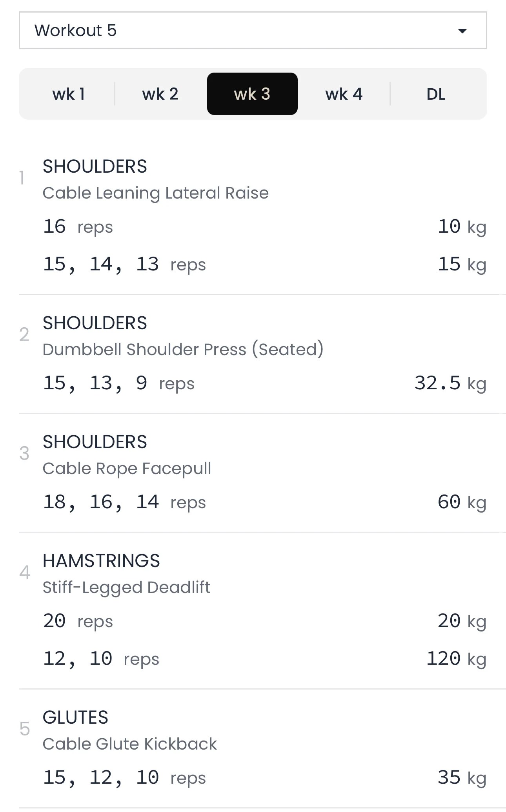
Task: Click the Workout 5 selector field
Action: coord(235,31)
